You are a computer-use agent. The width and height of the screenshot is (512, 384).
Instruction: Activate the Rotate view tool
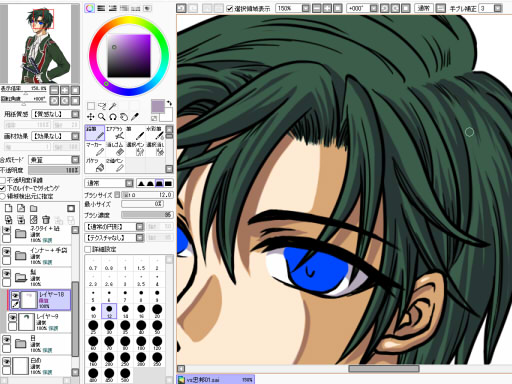tap(113, 117)
